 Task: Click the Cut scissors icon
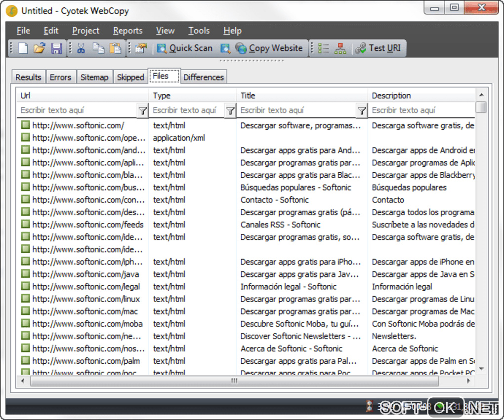coord(82,48)
